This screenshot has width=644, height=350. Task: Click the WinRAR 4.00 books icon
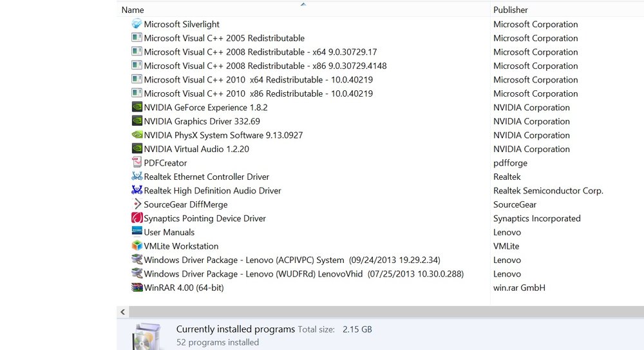(x=137, y=287)
